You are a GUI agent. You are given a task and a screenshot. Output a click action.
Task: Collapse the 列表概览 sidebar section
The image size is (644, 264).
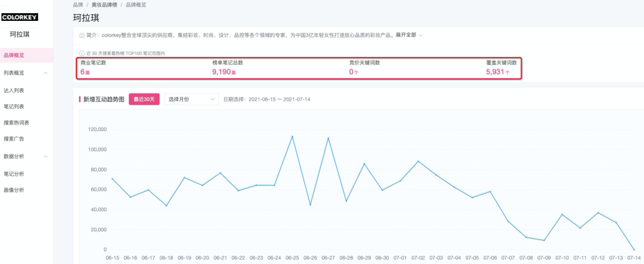[45, 73]
